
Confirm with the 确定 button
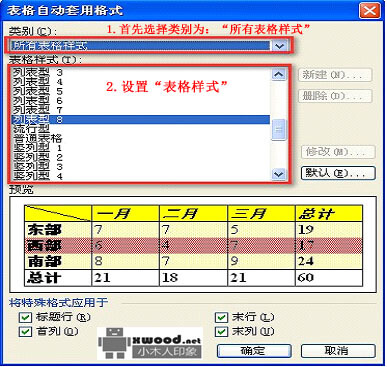click(x=254, y=351)
